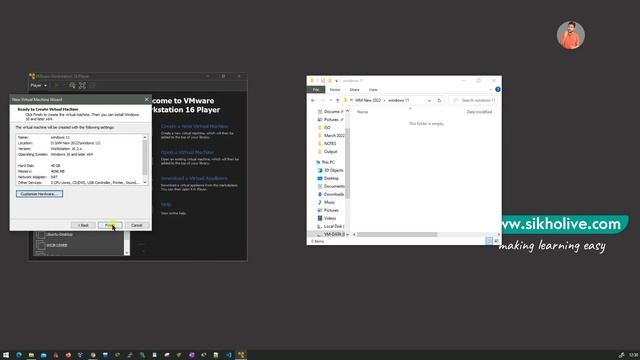This screenshot has width=640, height=360.
Task: Open the NOTES folder in navigation pane
Action: pos(330,144)
